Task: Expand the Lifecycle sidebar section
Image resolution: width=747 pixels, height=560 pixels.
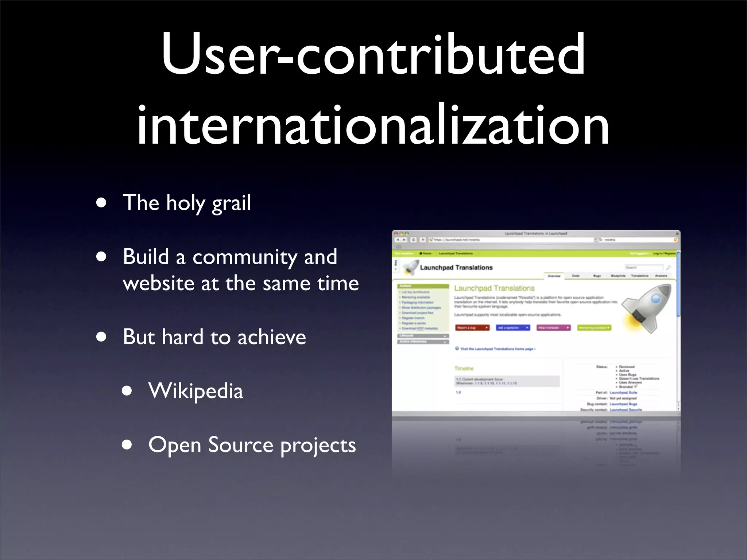Action: 423,336
